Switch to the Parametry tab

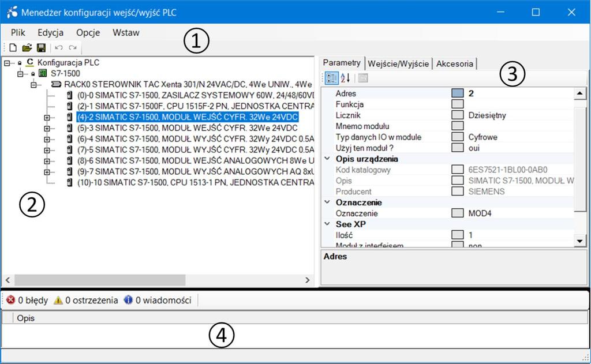click(342, 62)
